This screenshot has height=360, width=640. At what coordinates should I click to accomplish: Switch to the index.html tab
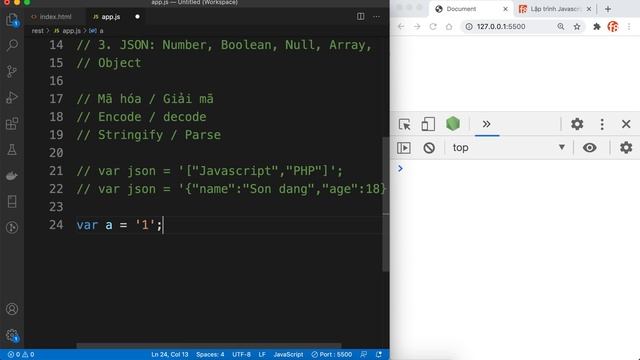pos(56,17)
